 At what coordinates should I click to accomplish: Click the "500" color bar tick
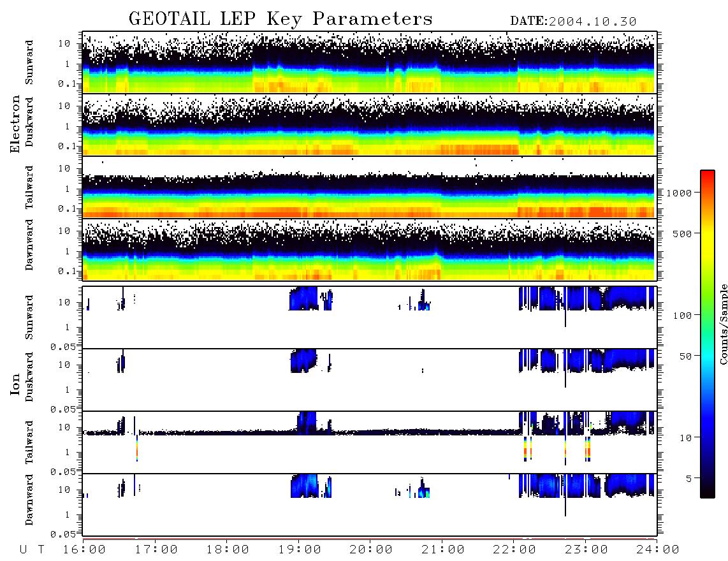pyautogui.click(x=683, y=233)
